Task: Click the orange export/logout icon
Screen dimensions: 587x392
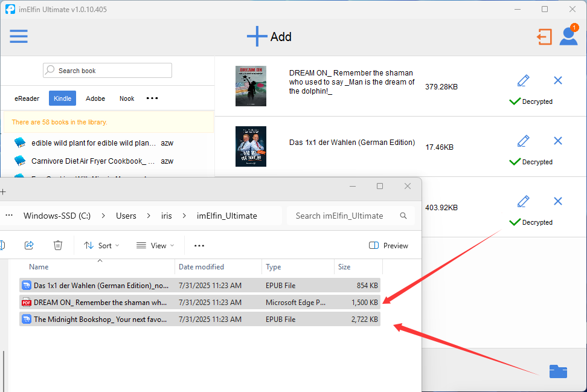Action: click(x=544, y=37)
